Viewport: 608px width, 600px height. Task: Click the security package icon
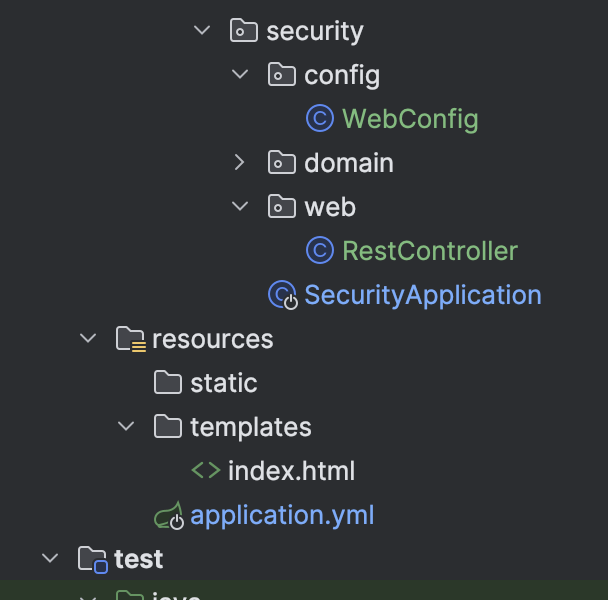click(x=243, y=31)
